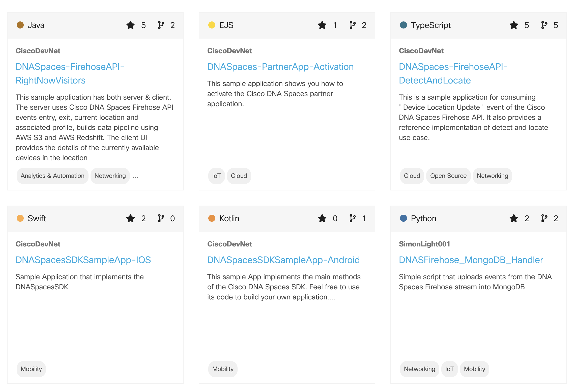Click the fork count 5 on TypeScript card
This screenshot has height=392, width=577.
[x=556, y=25]
